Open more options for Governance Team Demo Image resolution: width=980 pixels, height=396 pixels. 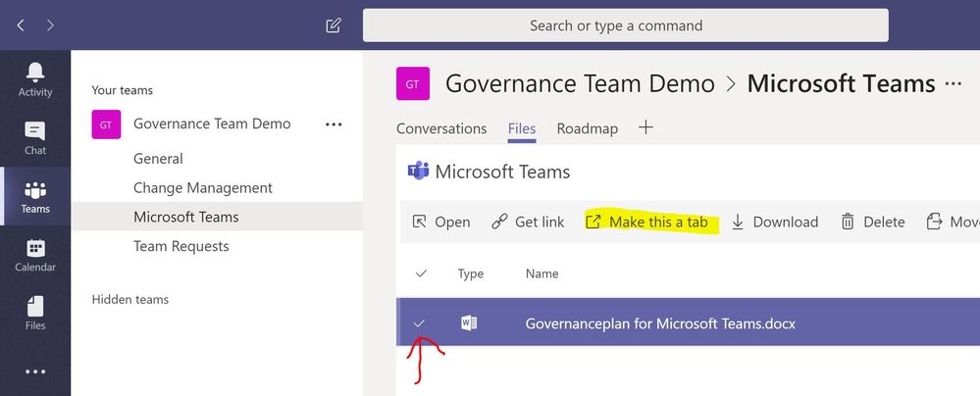tap(334, 124)
